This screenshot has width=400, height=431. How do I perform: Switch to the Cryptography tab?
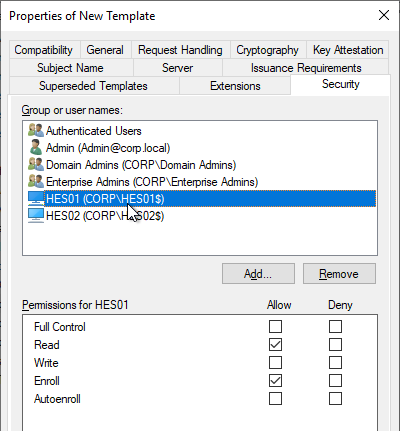point(267,50)
